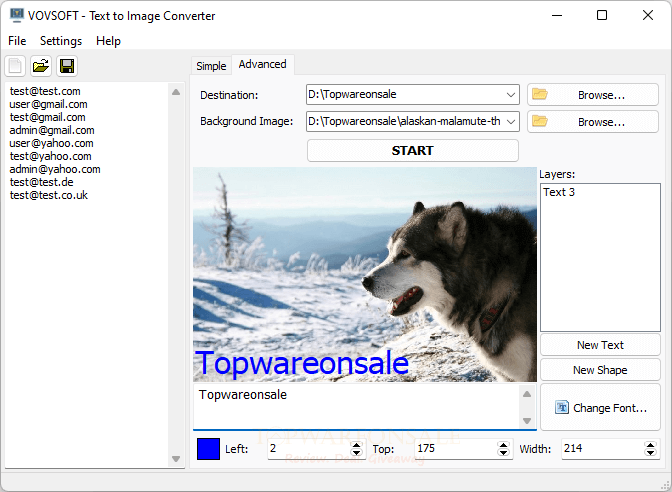Click the Save floppy disk icon

click(67, 66)
